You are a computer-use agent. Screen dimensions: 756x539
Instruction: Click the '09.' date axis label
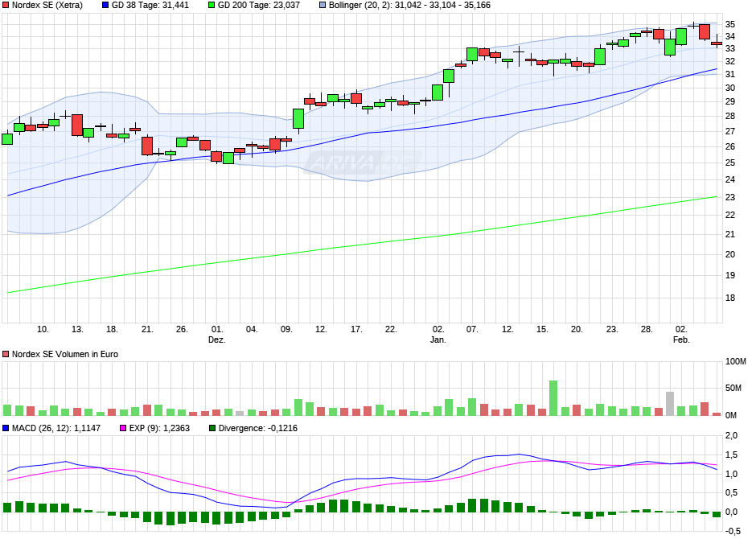(x=286, y=329)
